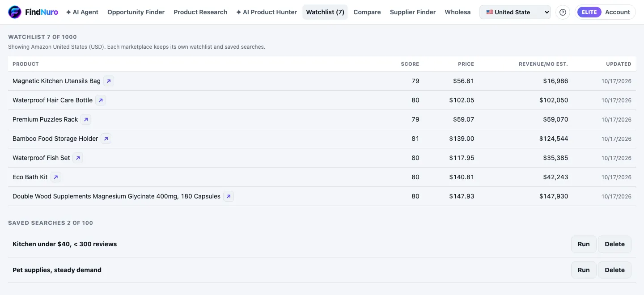Screen dimensions: 644x295
Task: Click the $42,243 revenue value
Action: tap(555, 177)
